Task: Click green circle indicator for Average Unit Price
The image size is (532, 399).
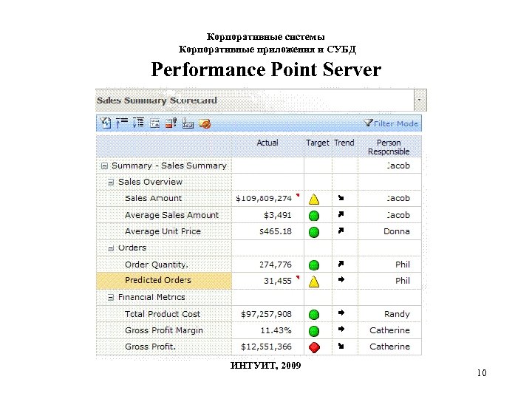Action: [x=314, y=233]
